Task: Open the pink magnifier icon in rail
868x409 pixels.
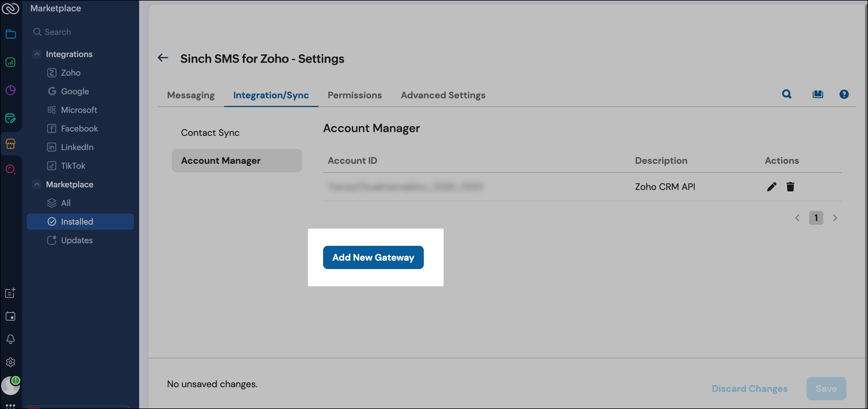Action: [10, 169]
